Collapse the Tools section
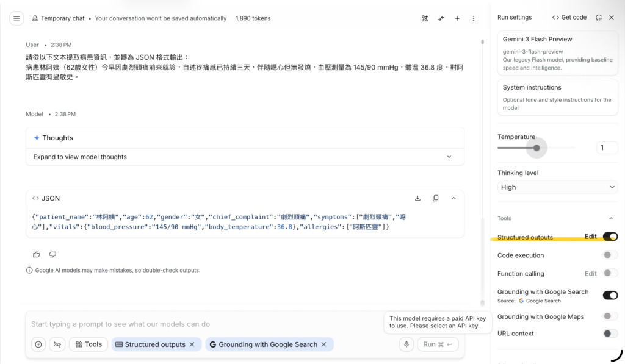625x364 pixels. pos(611,218)
